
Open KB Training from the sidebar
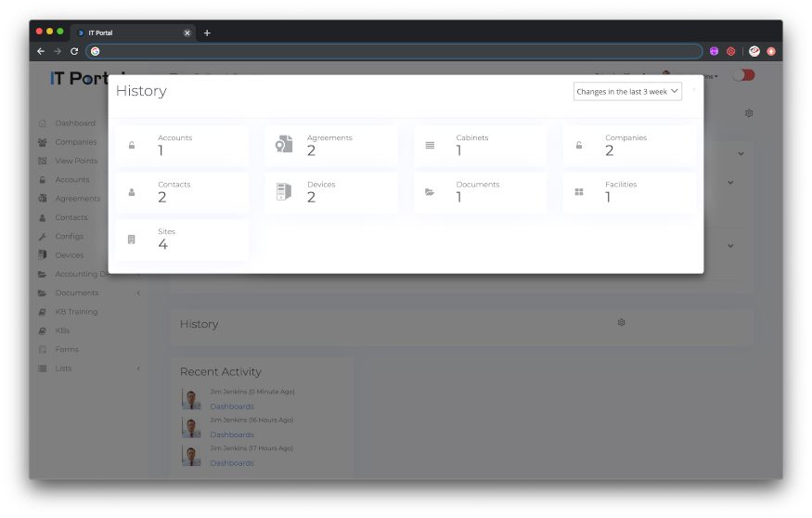pos(76,312)
